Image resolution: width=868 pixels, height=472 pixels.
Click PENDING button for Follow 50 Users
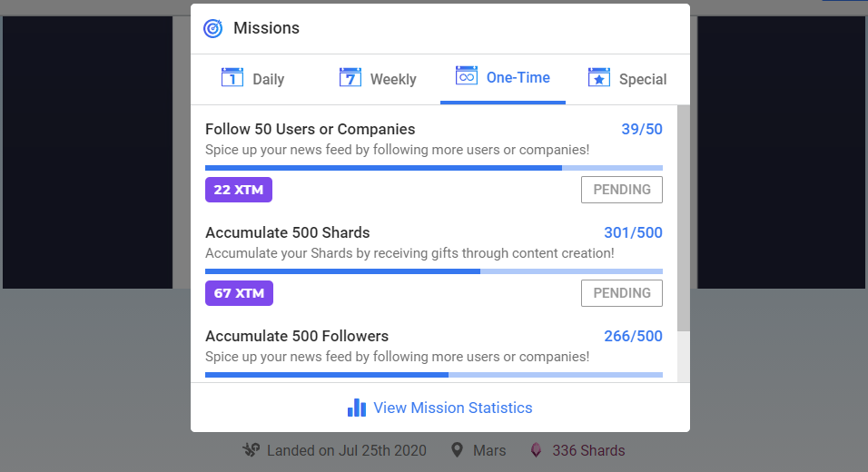click(x=622, y=190)
